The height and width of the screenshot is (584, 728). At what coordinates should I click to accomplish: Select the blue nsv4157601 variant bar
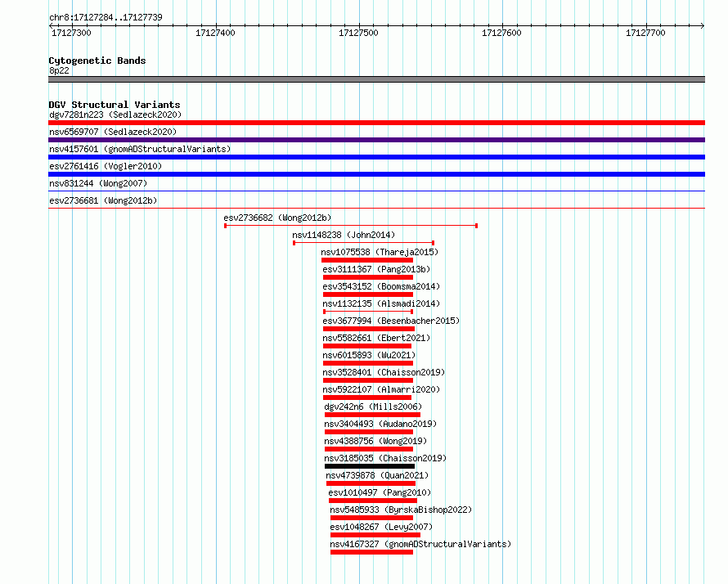pyautogui.click(x=376, y=157)
